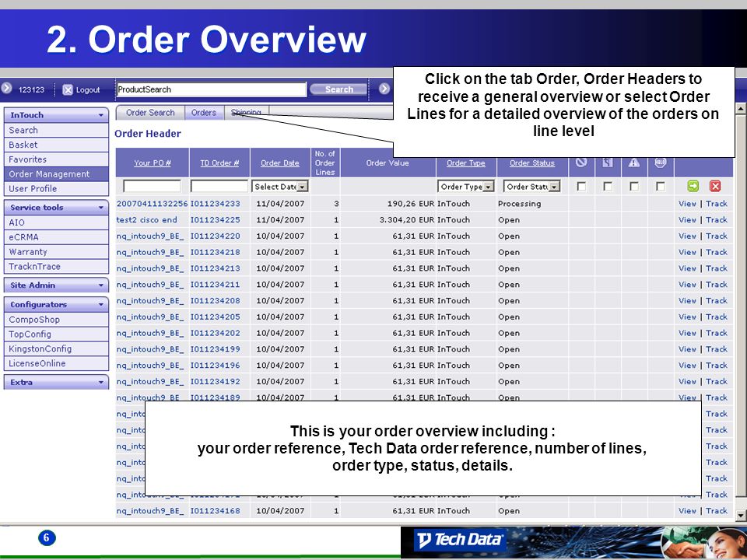Sort by TD Order # column
The image size is (747, 560).
[219, 163]
